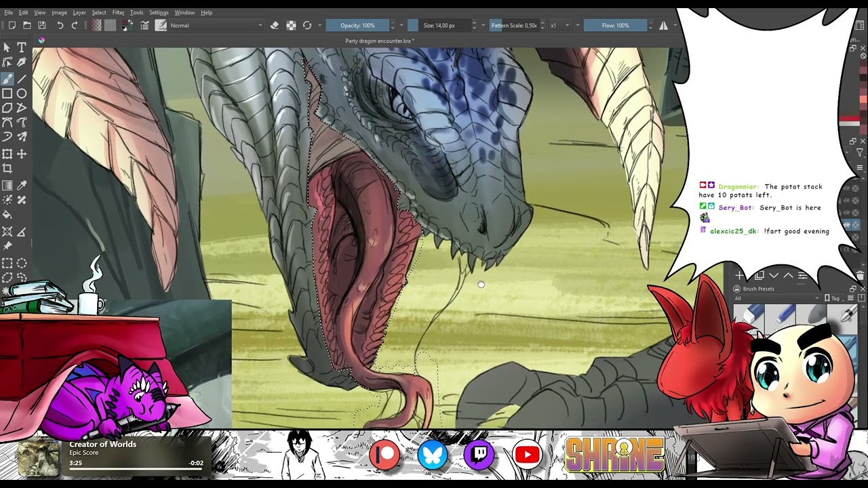Adjust the Opacity 100% slider
Image resolution: width=868 pixels, height=488 pixels.
coord(357,25)
